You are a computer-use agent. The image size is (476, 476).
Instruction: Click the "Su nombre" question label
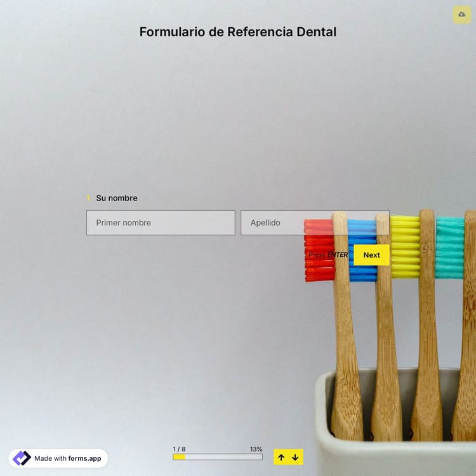pyautogui.click(x=117, y=198)
